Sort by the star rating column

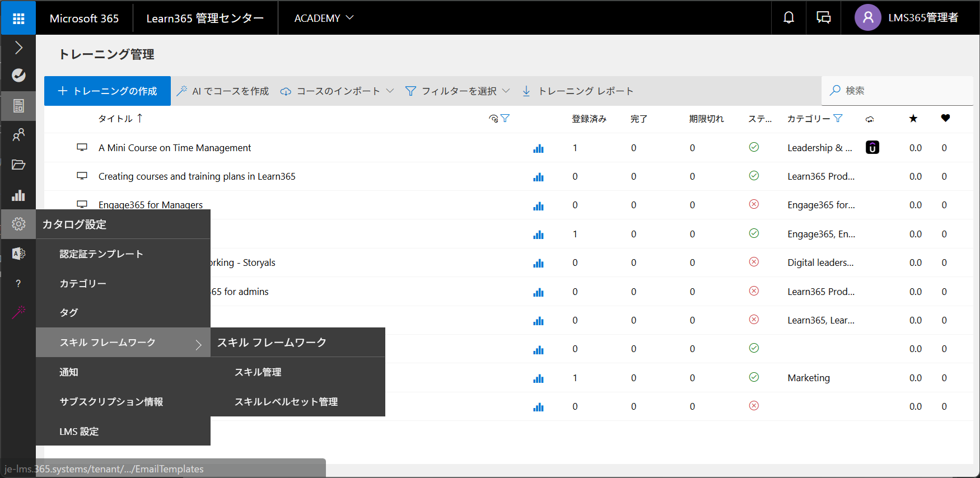pyautogui.click(x=913, y=118)
